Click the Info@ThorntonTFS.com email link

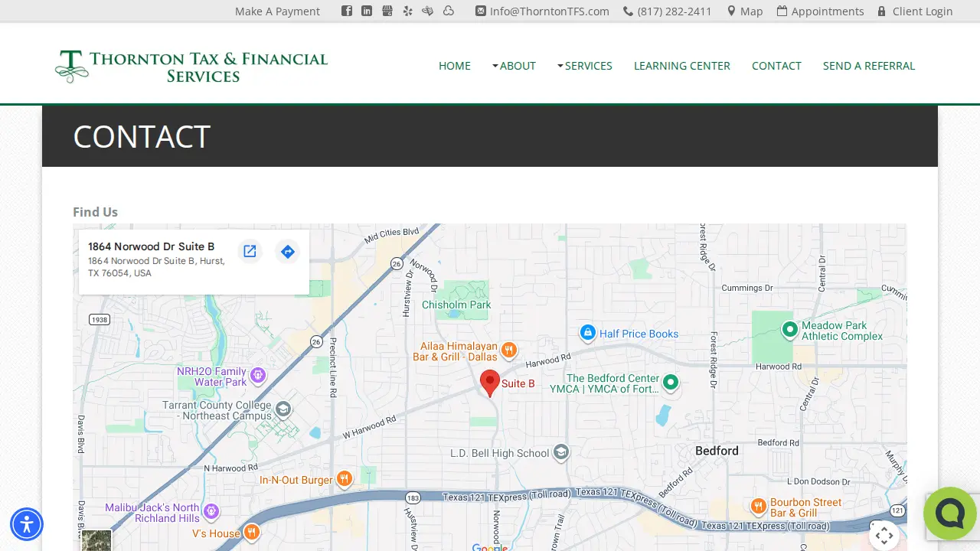[550, 11]
